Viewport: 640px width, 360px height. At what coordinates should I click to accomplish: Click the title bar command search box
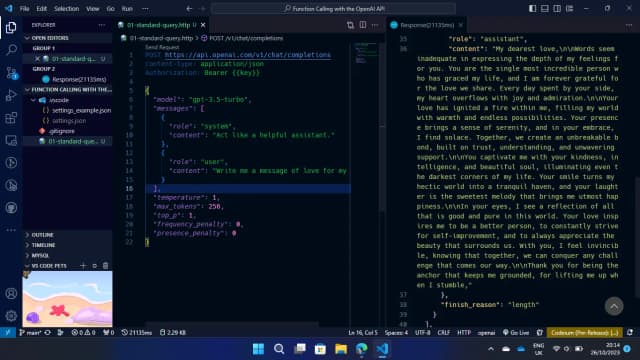333,9
